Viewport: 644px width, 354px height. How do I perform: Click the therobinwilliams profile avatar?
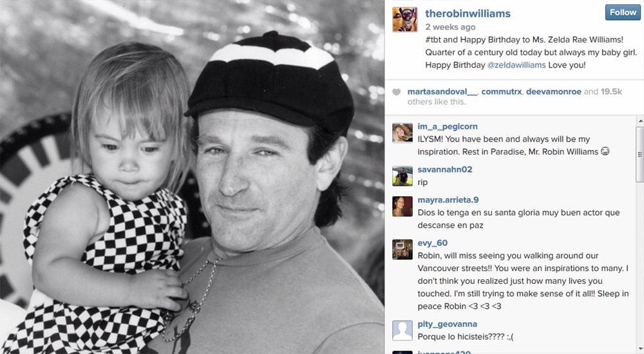[x=404, y=19]
